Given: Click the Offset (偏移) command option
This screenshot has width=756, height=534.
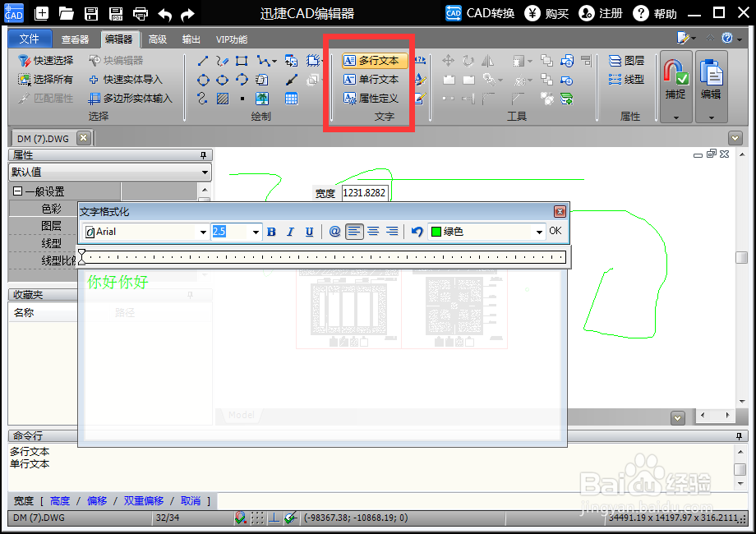Looking at the screenshot, I should tap(97, 501).
